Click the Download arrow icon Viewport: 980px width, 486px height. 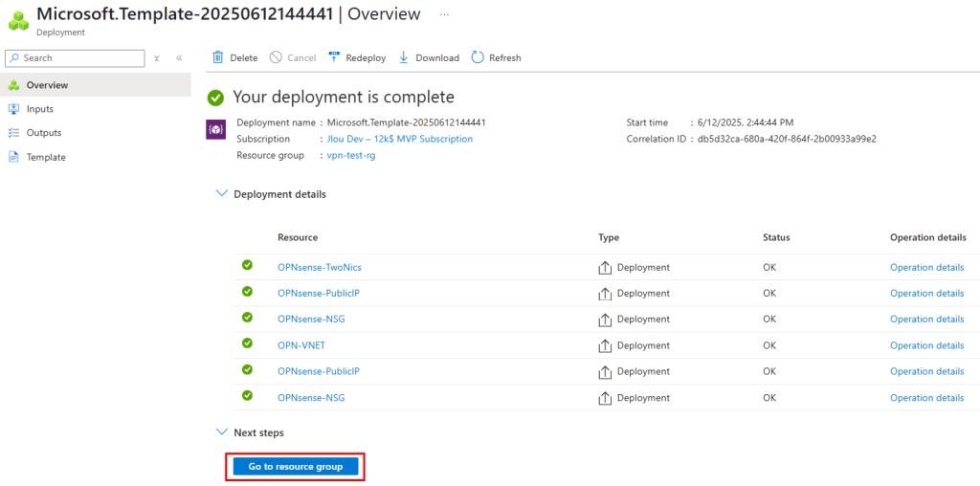tap(404, 57)
